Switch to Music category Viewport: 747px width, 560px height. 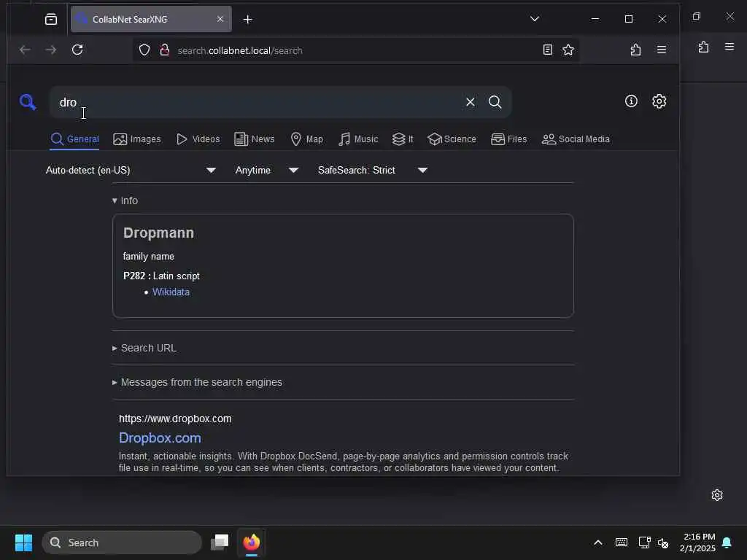pyautogui.click(x=358, y=139)
